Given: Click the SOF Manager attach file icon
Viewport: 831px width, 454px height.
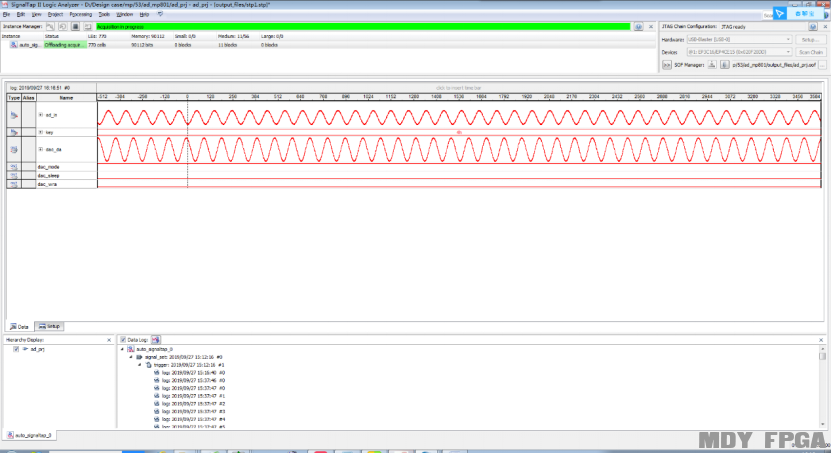Looking at the screenshot, I should click(x=724, y=65).
